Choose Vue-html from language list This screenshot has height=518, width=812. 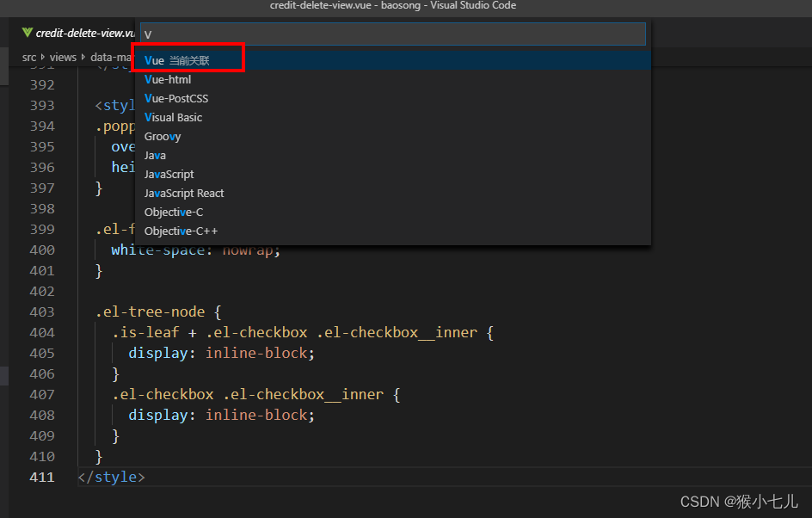(x=392, y=79)
